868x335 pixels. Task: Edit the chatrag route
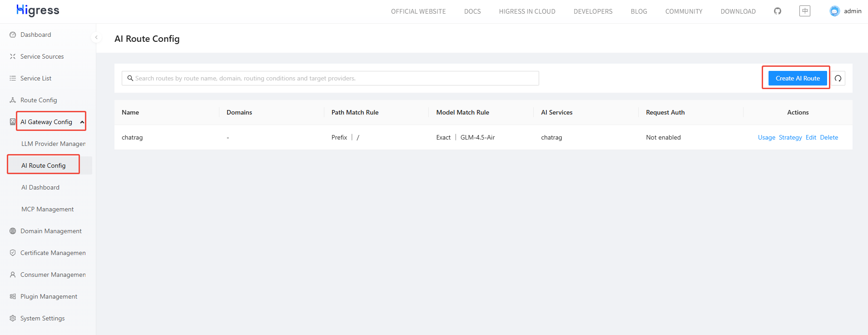click(811, 137)
